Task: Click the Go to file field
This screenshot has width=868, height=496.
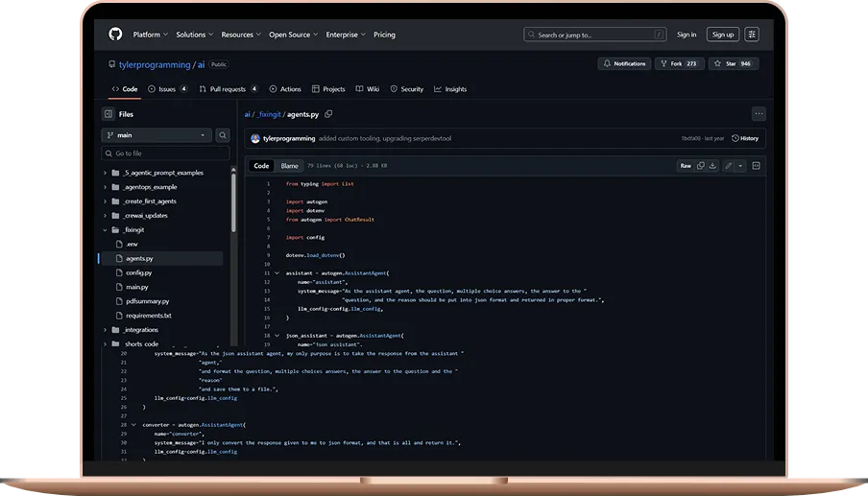Action: click(x=165, y=154)
